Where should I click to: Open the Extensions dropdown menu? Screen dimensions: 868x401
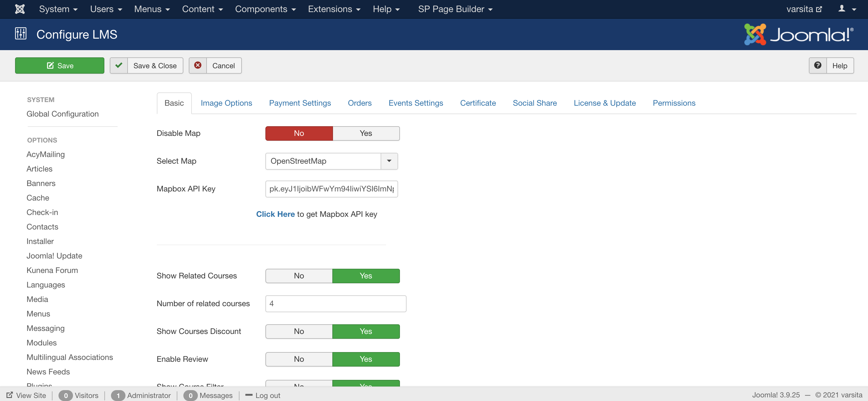[334, 9]
